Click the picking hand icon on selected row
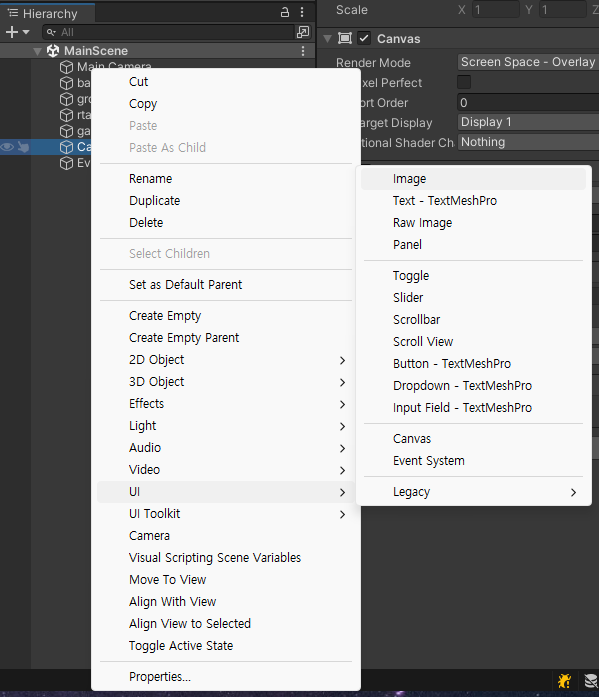The width and height of the screenshot is (599, 697). coord(24,147)
